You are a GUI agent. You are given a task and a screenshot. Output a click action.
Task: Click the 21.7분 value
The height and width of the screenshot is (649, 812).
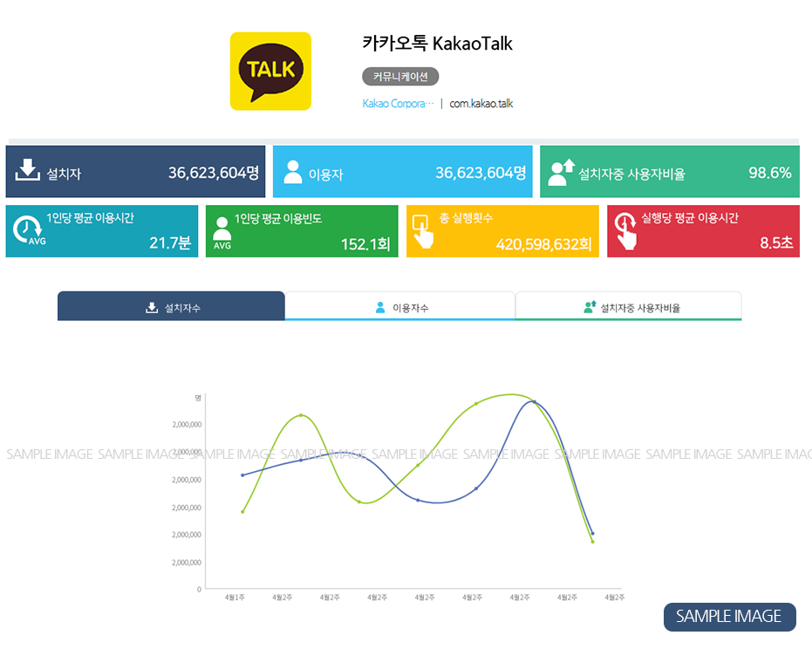coord(170,243)
